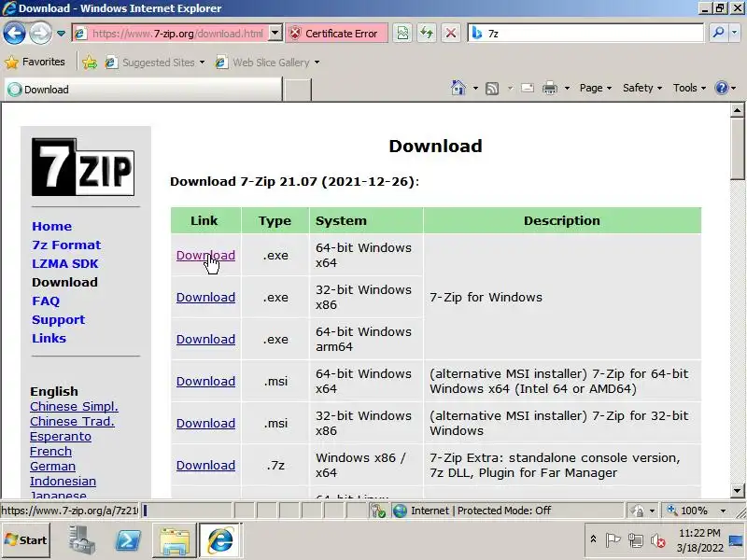This screenshot has height=560, width=747.
Task: Show hidden system tray icons
Action: [593, 539]
